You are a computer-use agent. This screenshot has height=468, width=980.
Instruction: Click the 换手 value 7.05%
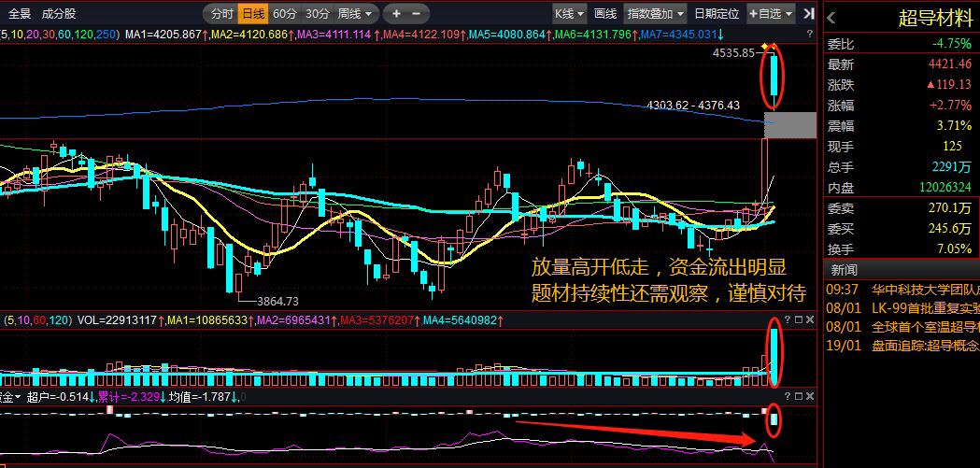(955, 248)
